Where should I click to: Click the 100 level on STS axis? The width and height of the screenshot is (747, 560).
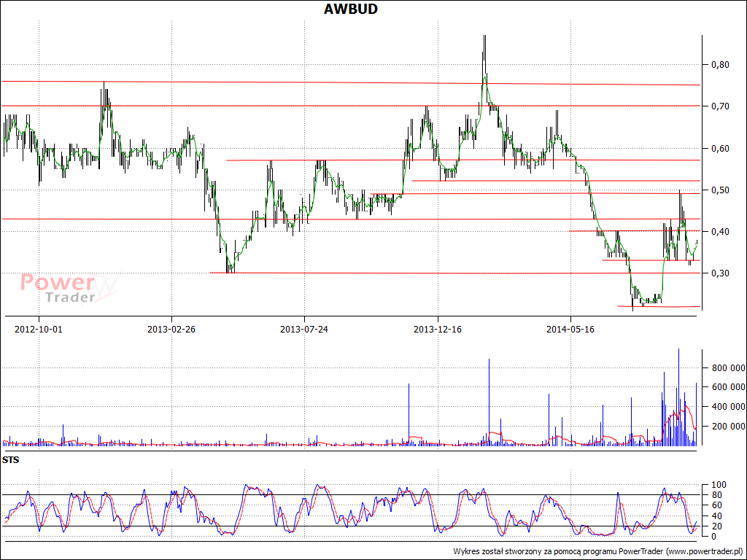click(719, 485)
